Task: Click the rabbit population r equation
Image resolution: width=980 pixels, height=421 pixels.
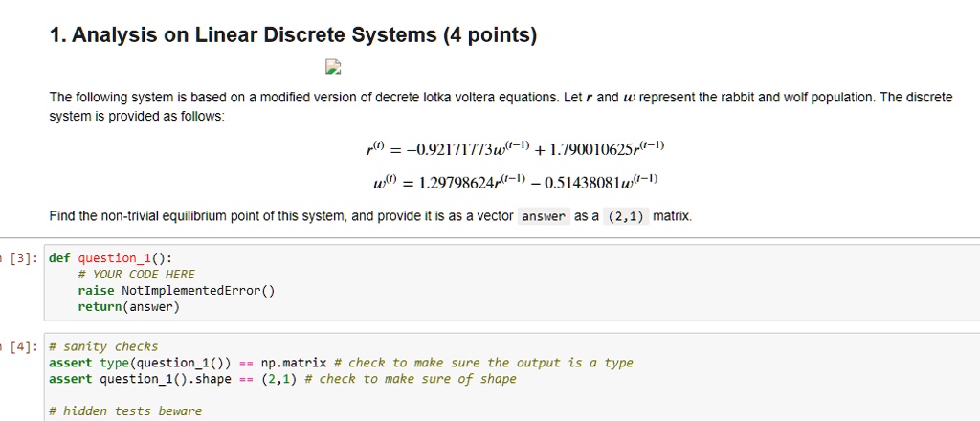Action: [515, 148]
